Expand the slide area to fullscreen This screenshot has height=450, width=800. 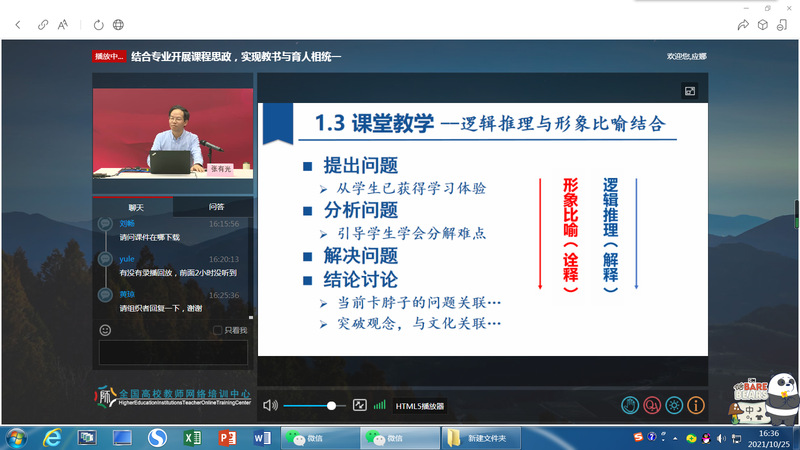pyautogui.click(x=689, y=91)
